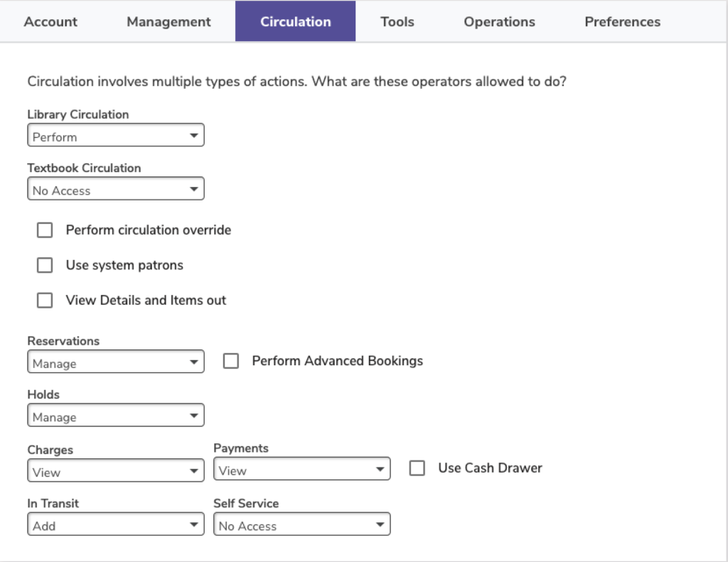The width and height of the screenshot is (728, 562).
Task: Tick the Use Cash Drawer checkbox
Action: click(x=417, y=468)
